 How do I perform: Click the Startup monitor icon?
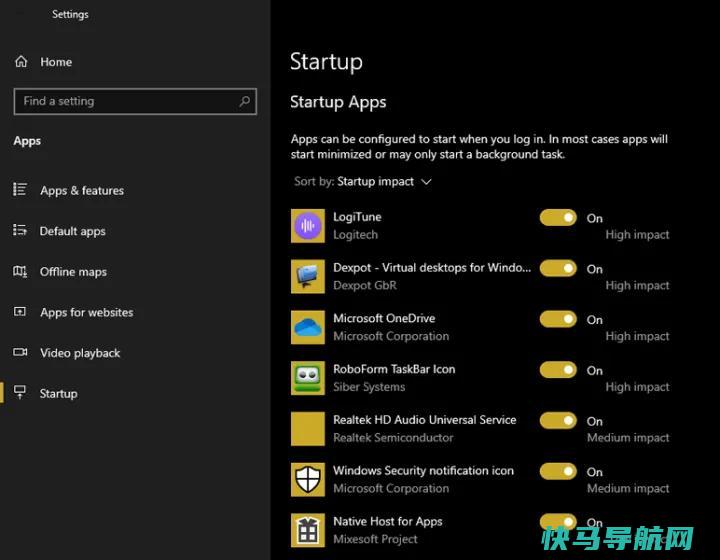click(x=20, y=392)
